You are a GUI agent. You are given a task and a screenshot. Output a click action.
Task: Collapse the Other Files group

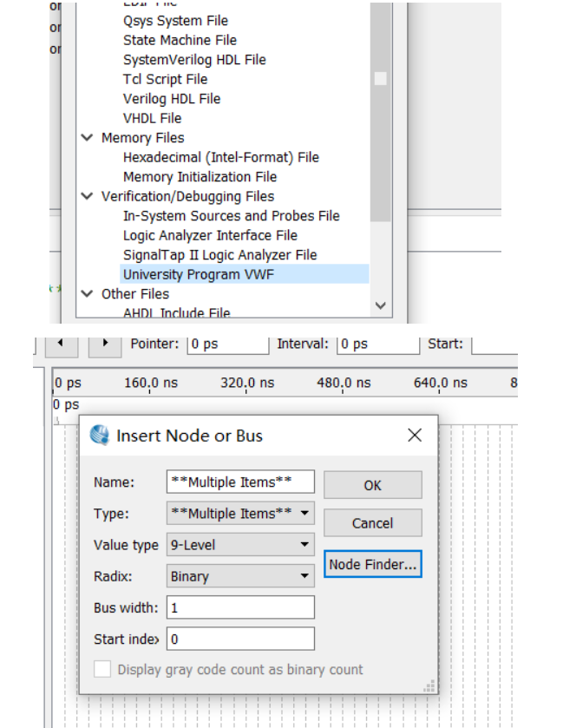pyautogui.click(x=87, y=293)
